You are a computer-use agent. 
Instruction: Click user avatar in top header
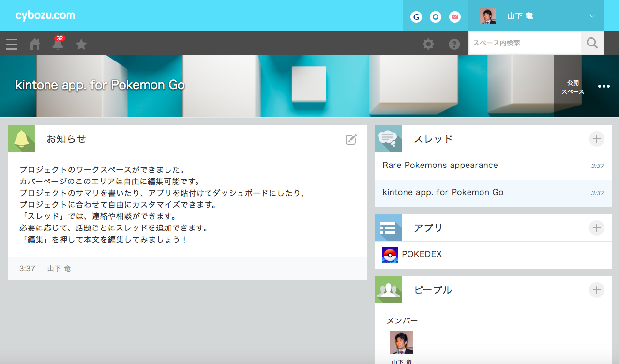488,16
